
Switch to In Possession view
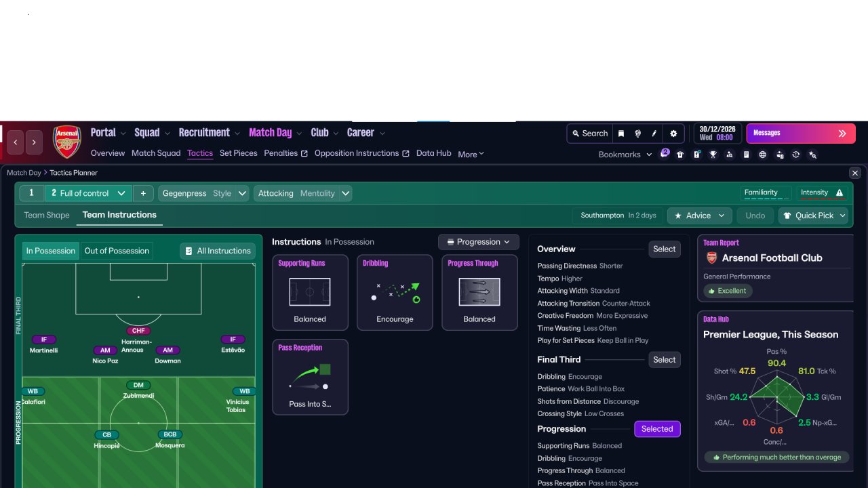[x=51, y=251]
